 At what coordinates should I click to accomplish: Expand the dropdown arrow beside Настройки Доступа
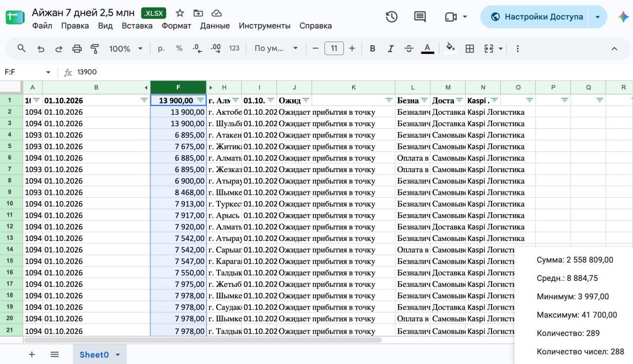coord(597,17)
